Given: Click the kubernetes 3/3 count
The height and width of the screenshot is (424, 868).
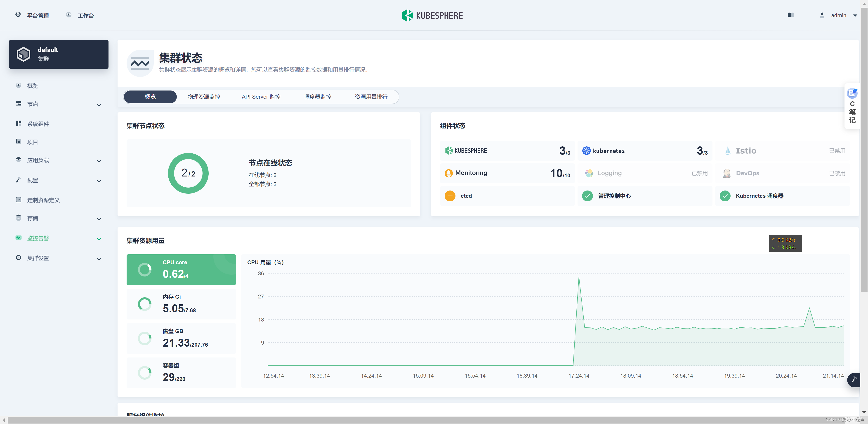Looking at the screenshot, I should (x=702, y=151).
